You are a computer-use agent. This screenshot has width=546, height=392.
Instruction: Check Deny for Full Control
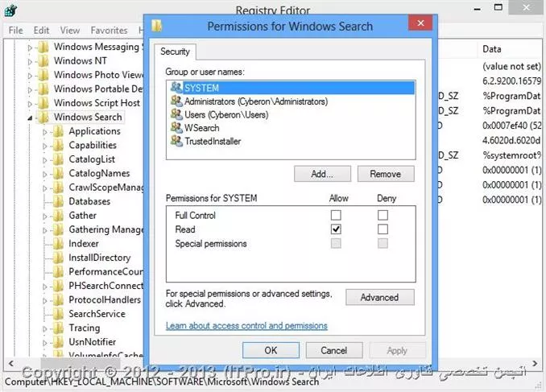click(383, 215)
